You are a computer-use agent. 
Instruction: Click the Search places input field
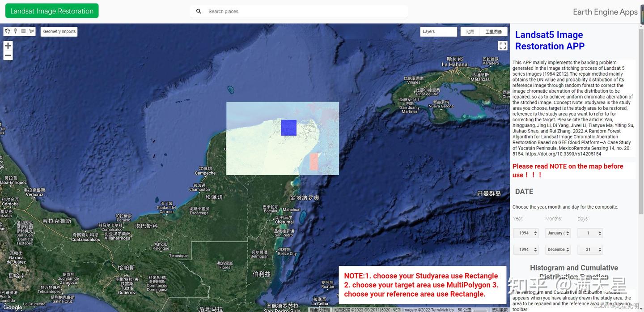pyautogui.click(x=268, y=11)
